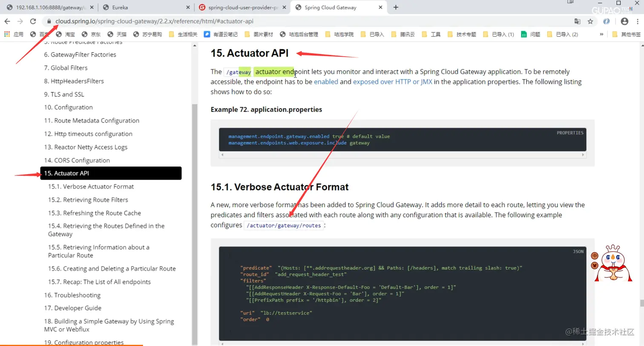The height and width of the screenshot is (346, 644).
Task: Switch to the spring-cloud-user-provider tab
Action: (x=243, y=7)
